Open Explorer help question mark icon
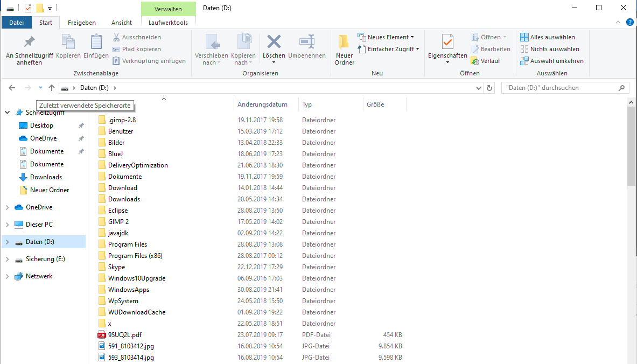 tap(629, 22)
